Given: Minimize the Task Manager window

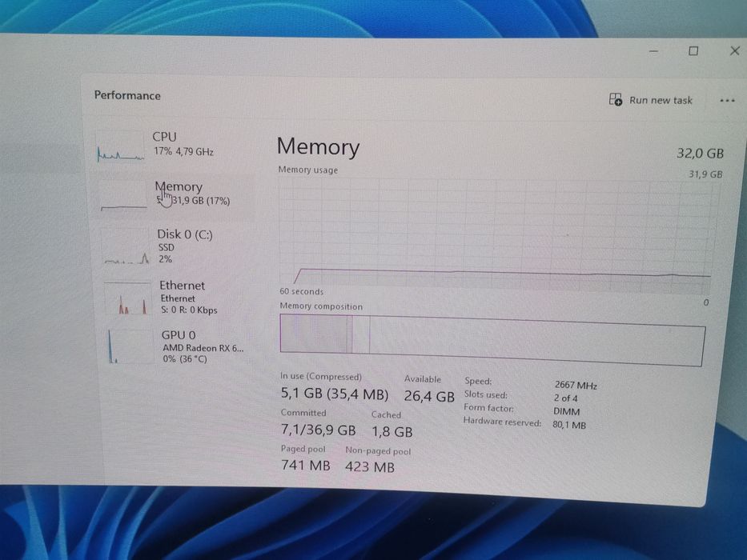Looking at the screenshot, I should 654,50.
